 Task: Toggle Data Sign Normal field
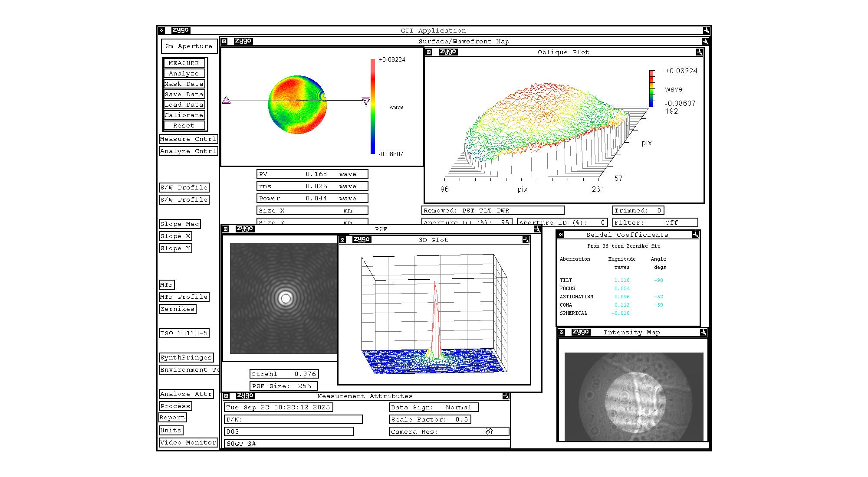pyautogui.click(x=434, y=407)
